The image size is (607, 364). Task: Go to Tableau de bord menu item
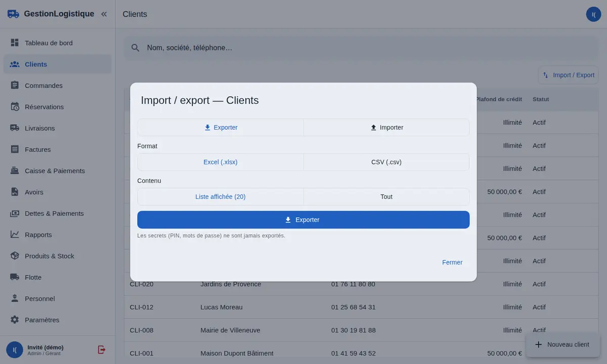click(58, 43)
